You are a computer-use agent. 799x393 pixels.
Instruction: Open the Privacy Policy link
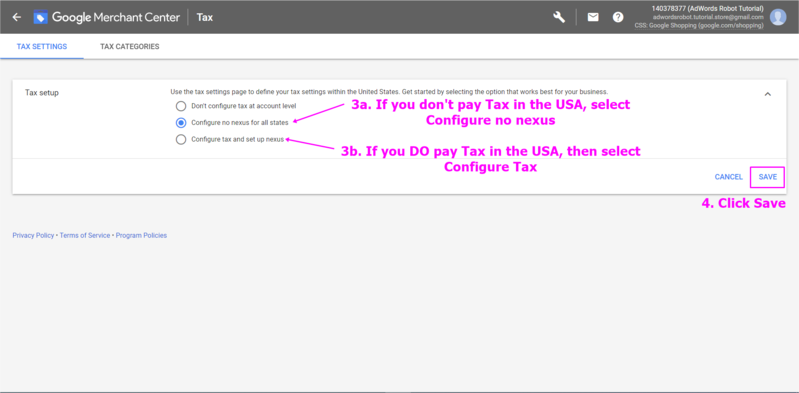(x=33, y=235)
